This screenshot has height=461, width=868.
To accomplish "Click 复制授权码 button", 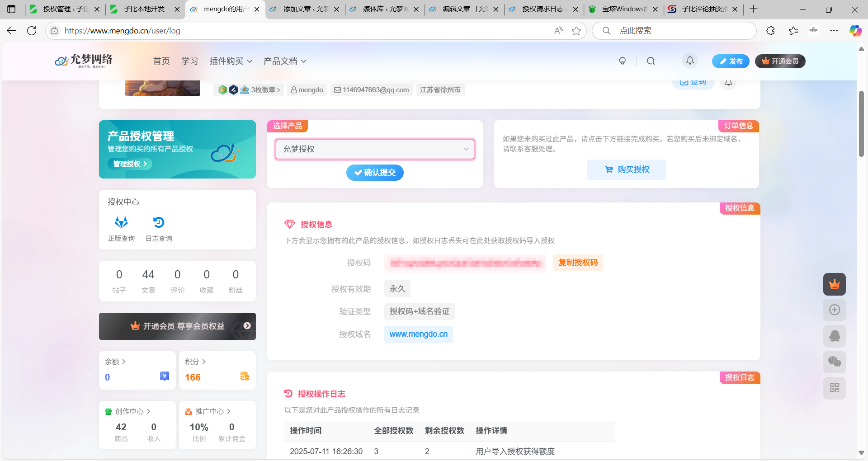I will pos(578,263).
